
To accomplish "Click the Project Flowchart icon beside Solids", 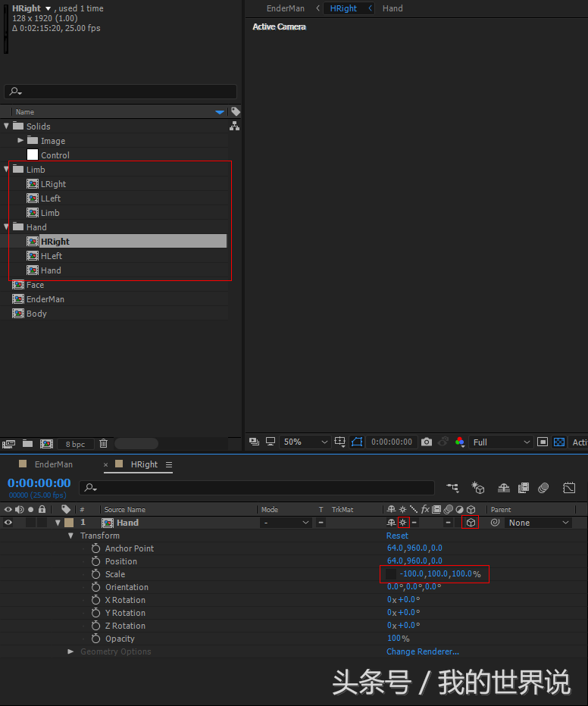I will [x=234, y=127].
